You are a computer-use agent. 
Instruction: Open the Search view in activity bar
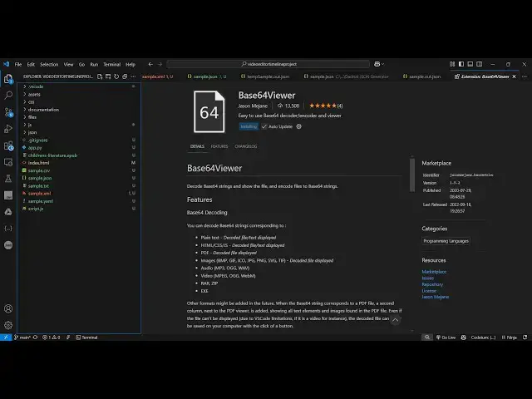[x=8, y=96]
